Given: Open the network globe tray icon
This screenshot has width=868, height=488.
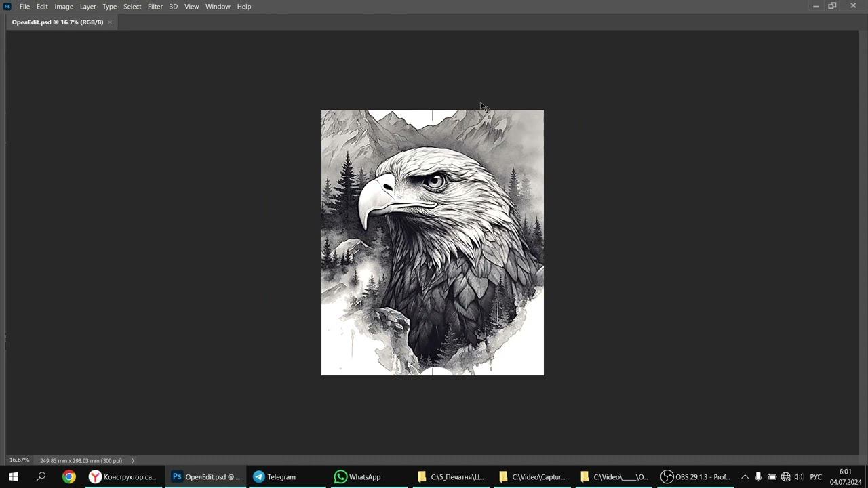Looking at the screenshot, I should click(785, 477).
